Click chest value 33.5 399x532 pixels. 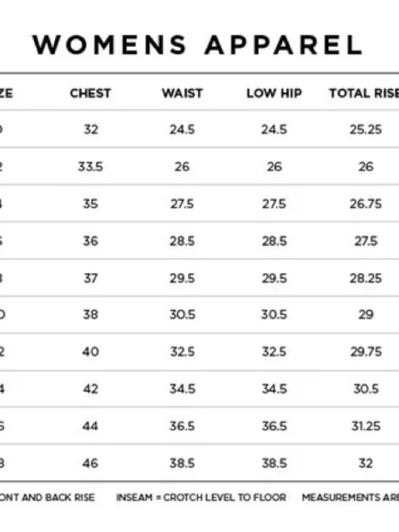pos(91,166)
